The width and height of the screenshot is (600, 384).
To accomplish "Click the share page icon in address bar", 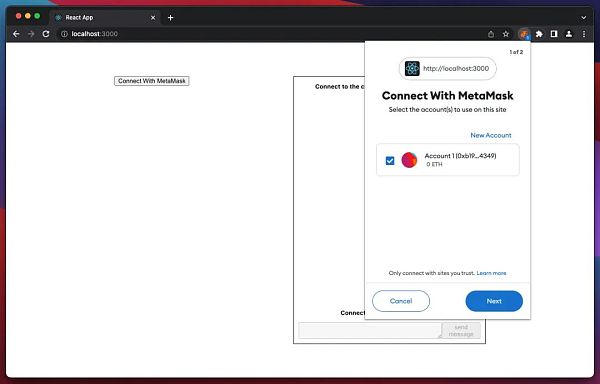I will coord(491,34).
